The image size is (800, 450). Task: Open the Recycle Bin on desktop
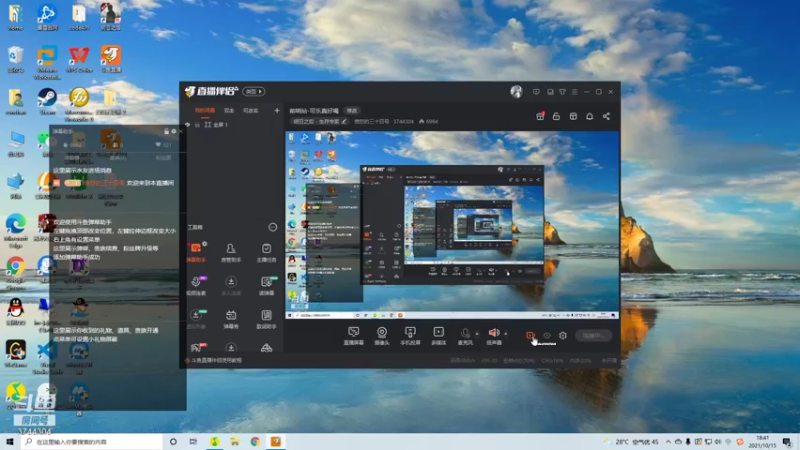(x=15, y=59)
